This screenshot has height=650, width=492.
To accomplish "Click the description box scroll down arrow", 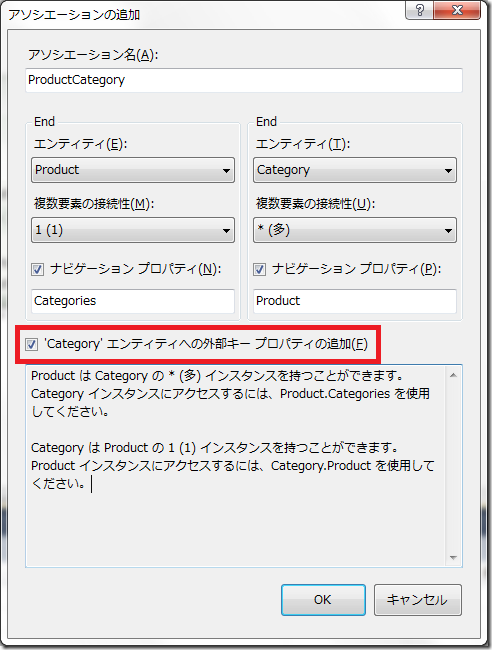I will click(453, 558).
